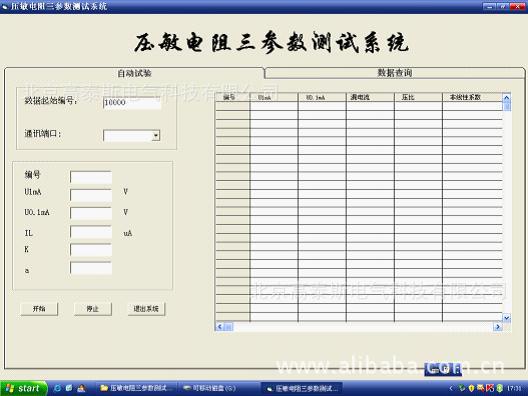The image size is (528, 396).
Task: Open the 可移动磁盘 (G:) taskbar item
Action: pos(219,388)
